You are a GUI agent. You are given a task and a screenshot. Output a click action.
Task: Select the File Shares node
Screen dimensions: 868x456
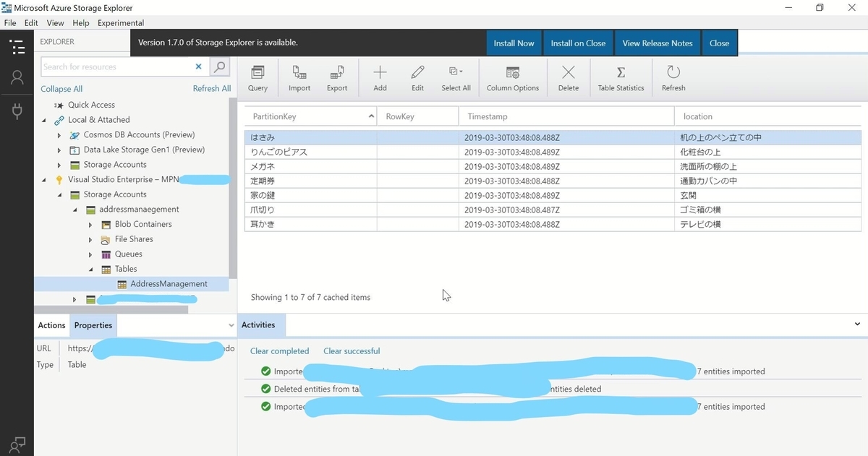[134, 239]
